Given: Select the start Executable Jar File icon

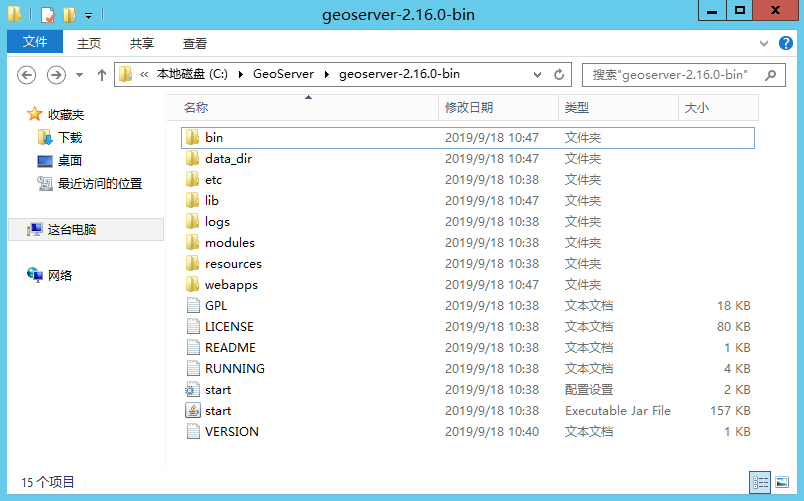Looking at the screenshot, I should (193, 411).
